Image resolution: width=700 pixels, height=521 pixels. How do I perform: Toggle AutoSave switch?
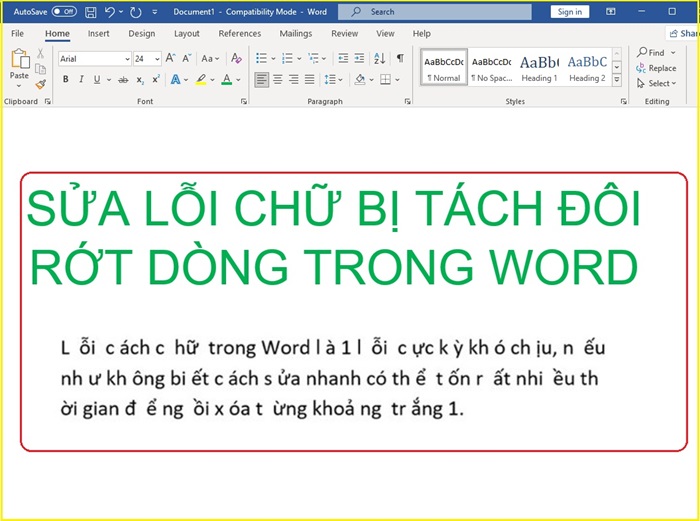click(64, 12)
